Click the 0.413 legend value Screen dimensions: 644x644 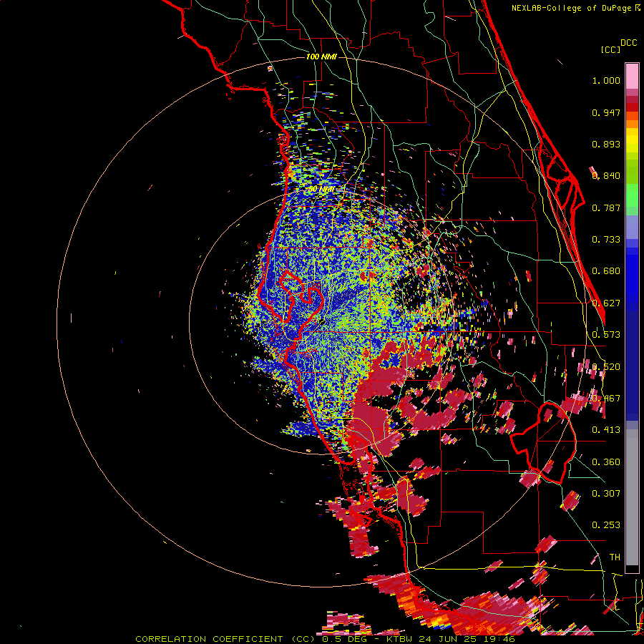tap(606, 430)
